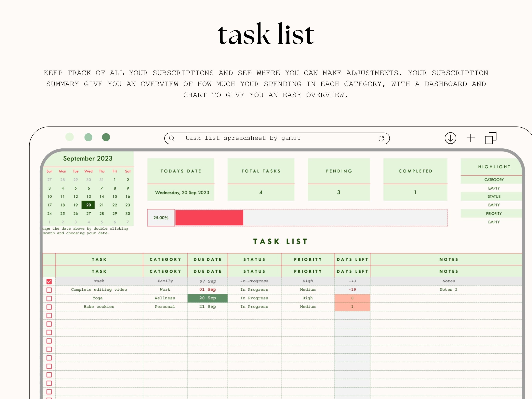This screenshot has width=532, height=399.
Task: Click the dark green browser dot
Action: click(106, 137)
